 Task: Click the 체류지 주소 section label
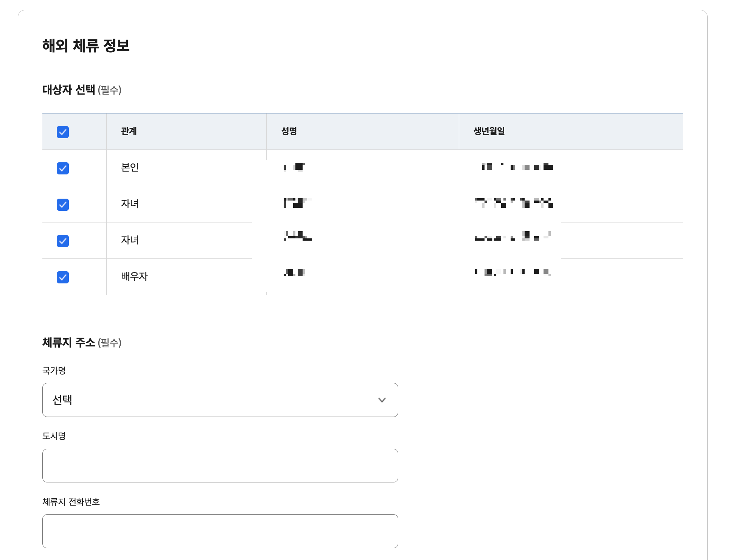[69, 342]
